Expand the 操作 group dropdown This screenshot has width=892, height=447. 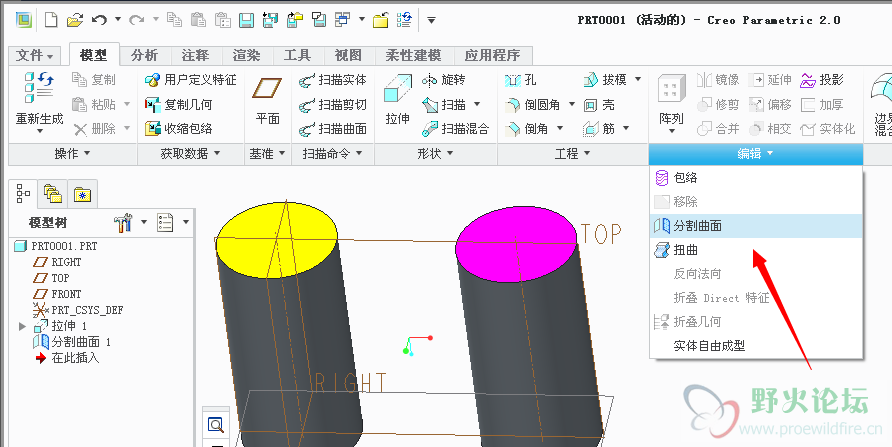click(x=72, y=154)
